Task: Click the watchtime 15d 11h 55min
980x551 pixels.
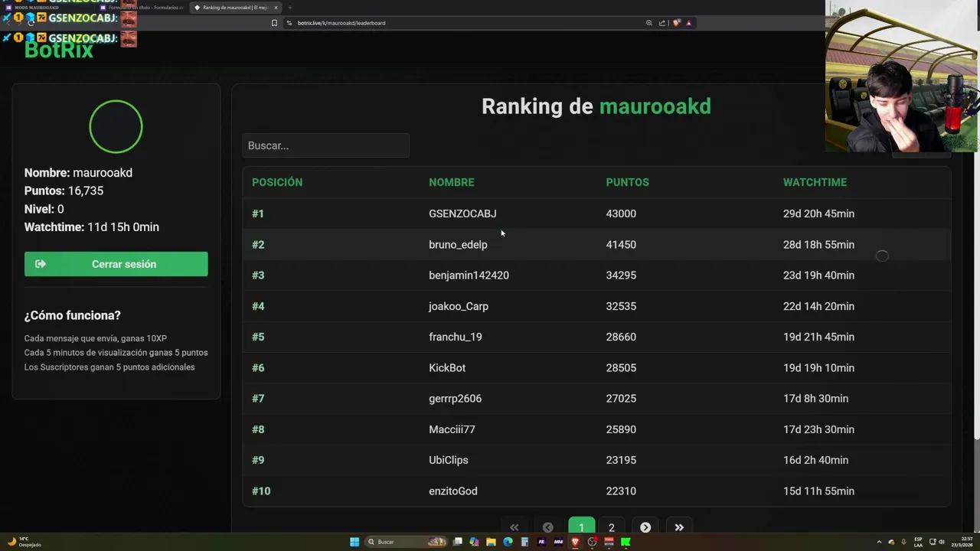Action: click(818, 491)
